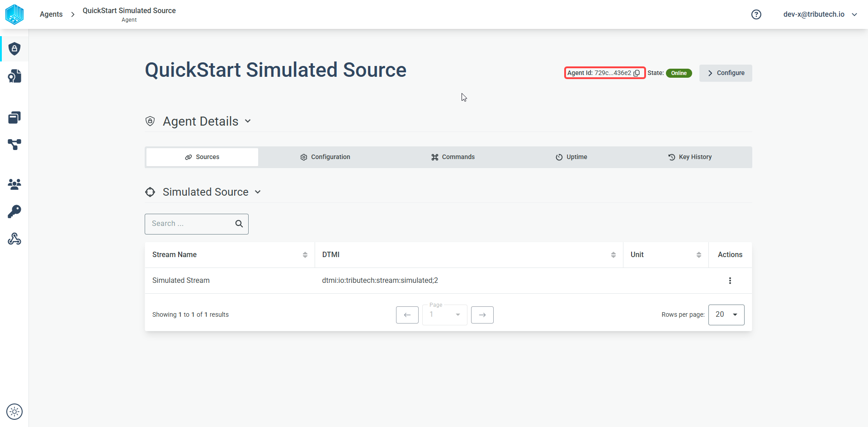
Task: Open the key sidebar icon
Action: coord(14,211)
